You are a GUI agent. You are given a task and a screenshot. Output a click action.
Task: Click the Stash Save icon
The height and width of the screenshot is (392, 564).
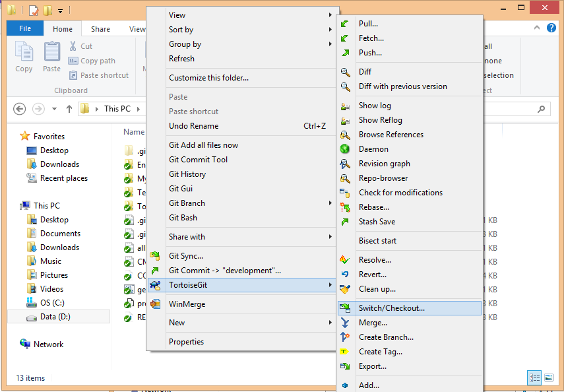345,222
